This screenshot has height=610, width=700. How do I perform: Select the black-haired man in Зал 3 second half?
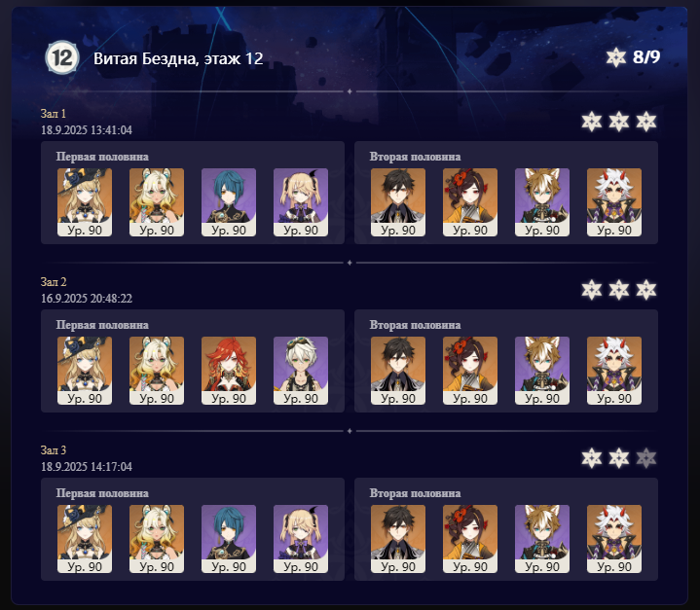point(398,539)
